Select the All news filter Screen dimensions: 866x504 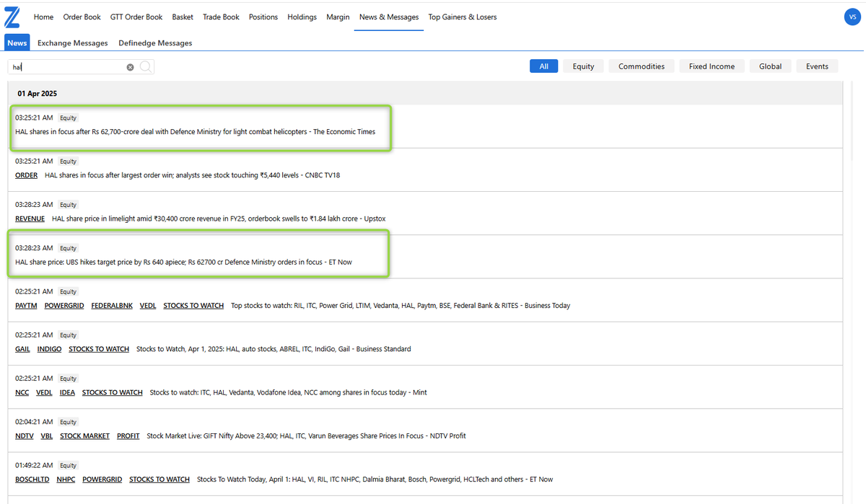(543, 66)
